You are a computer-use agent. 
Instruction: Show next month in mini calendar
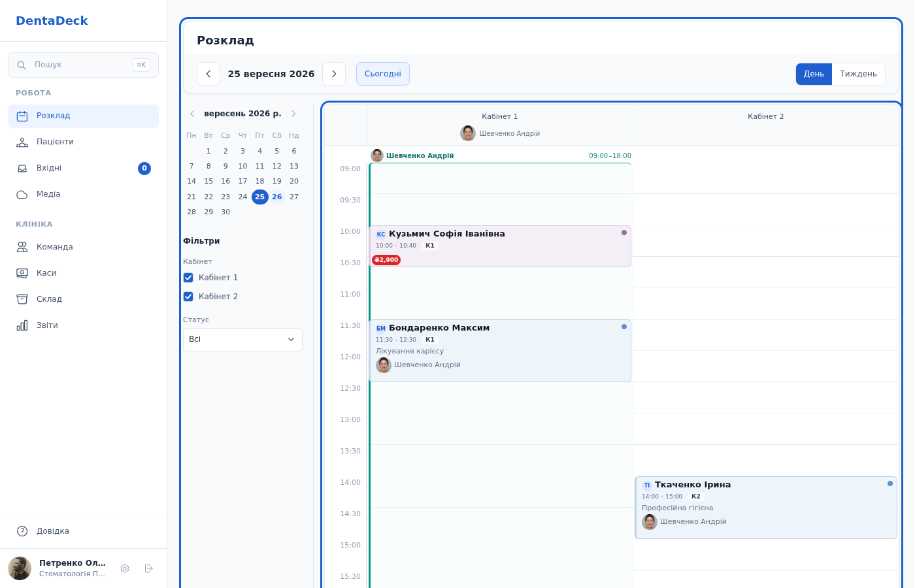click(293, 114)
